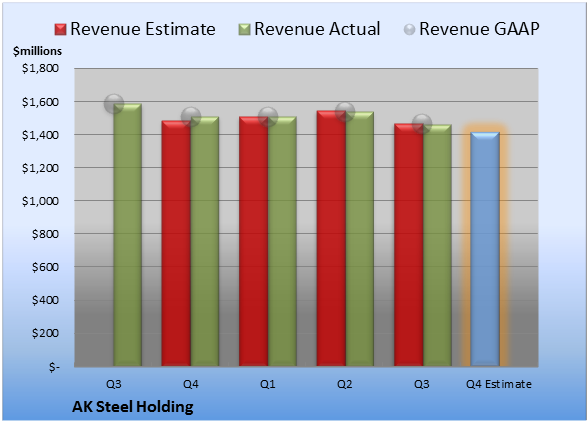Select the green Q1 revenue actual bar

(x=282, y=241)
